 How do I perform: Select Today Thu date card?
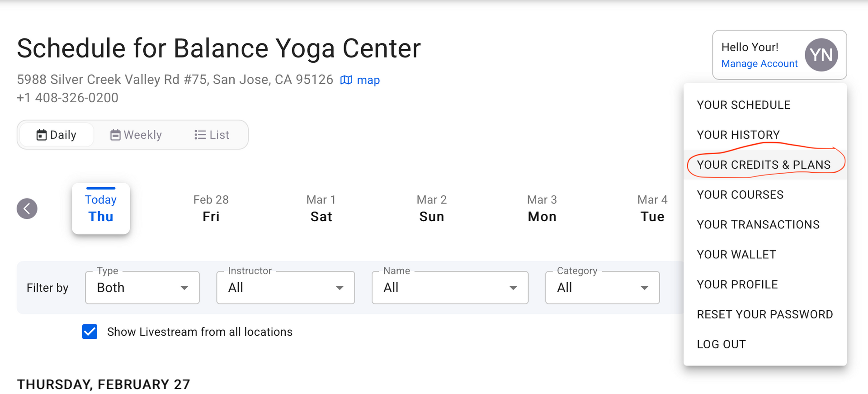(101, 209)
